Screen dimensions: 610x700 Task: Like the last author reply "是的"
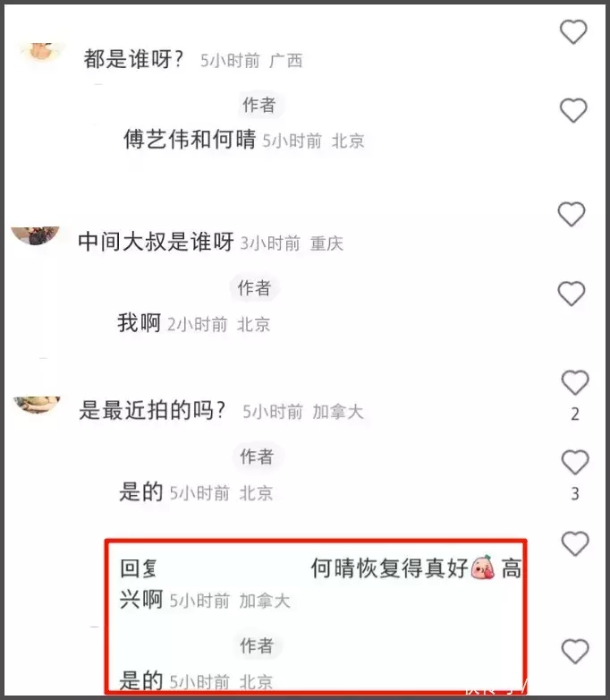click(x=575, y=652)
